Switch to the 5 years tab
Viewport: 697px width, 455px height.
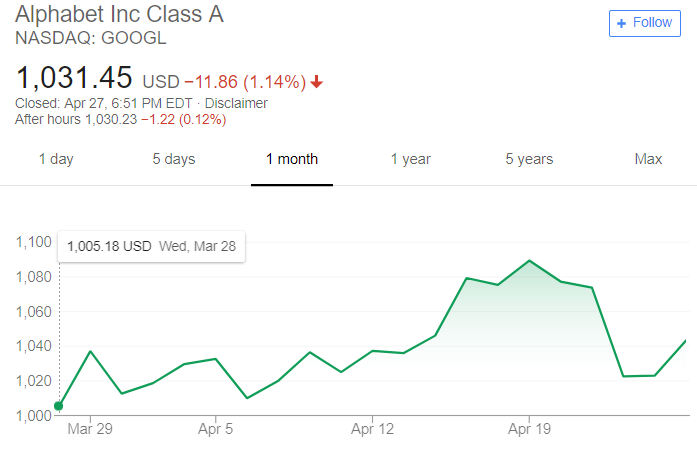[x=529, y=159]
